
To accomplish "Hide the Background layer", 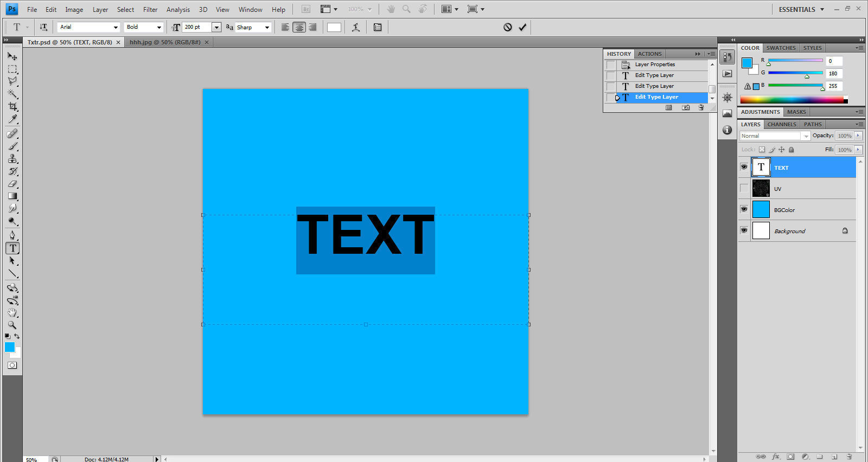I will point(744,230).
